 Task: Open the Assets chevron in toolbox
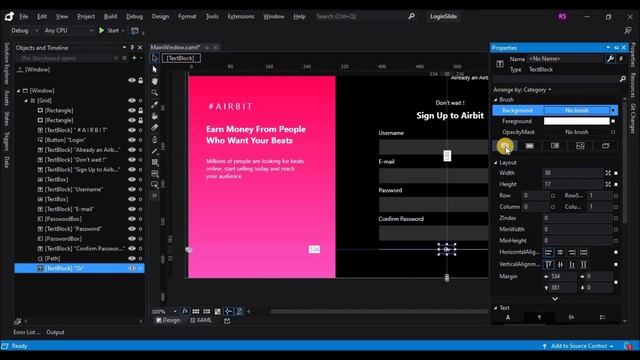pos(155,196)
